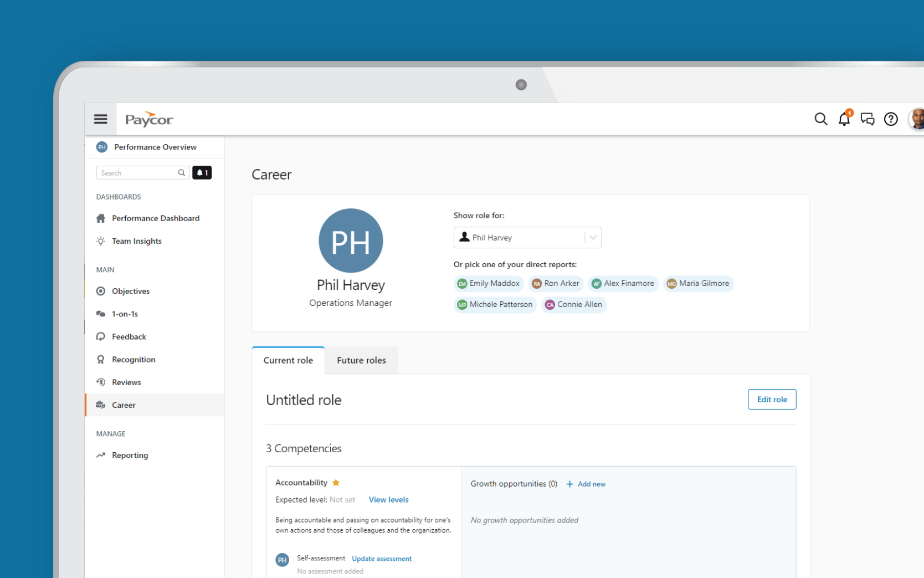This screenshot has height=578, width=924.
Task: Open the notifications bell in header
Action: (844, 119)
